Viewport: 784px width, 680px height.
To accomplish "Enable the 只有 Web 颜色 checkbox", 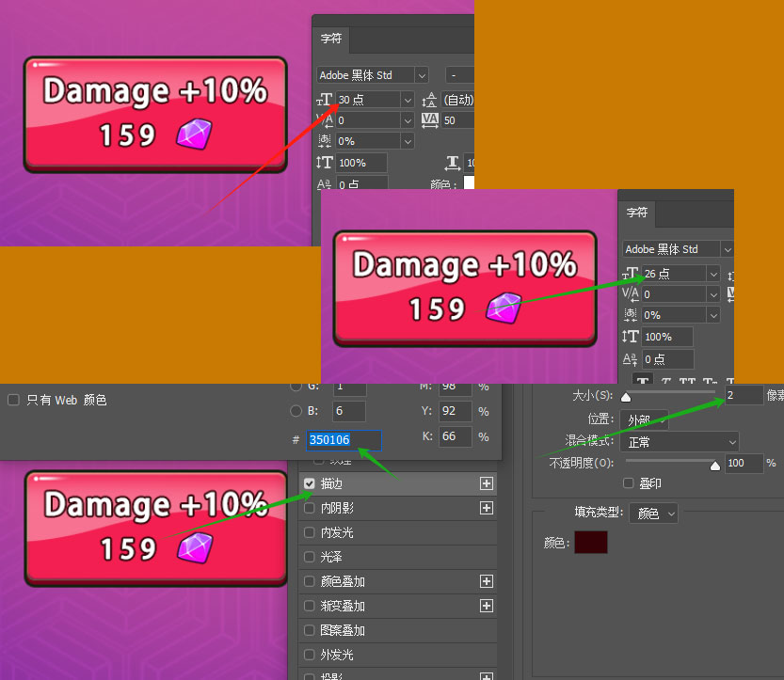I will (x=13, y=400).
